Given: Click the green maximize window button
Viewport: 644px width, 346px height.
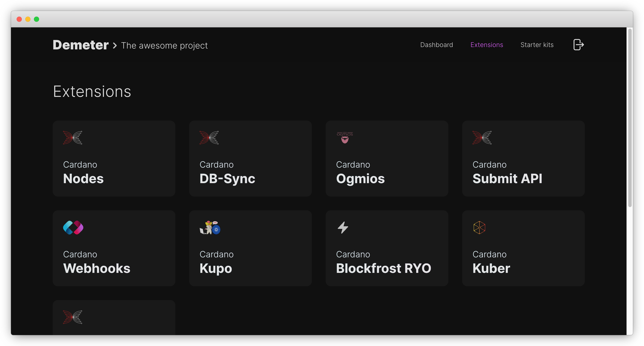Looking at the screenshot, I should (36, 19).
